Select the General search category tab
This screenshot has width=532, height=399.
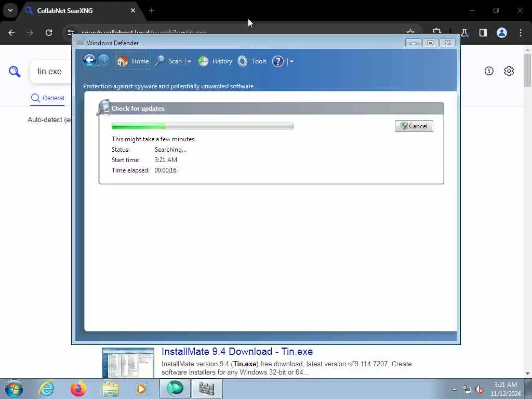point(47,98)
